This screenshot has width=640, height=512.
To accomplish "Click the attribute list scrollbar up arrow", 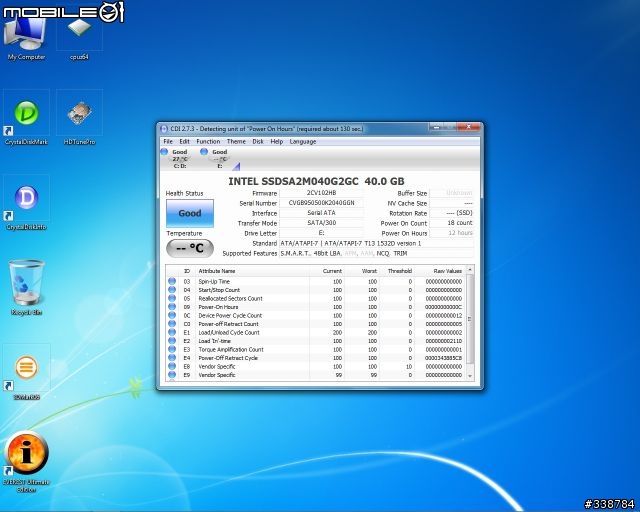I will [470, 270].
